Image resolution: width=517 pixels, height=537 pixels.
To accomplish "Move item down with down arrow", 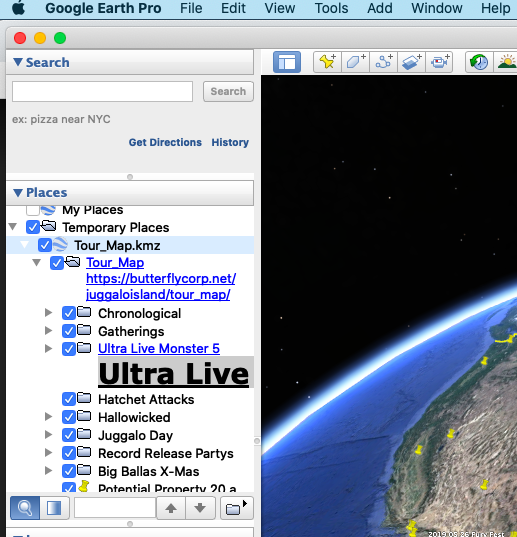I will (x=200, y=508).
